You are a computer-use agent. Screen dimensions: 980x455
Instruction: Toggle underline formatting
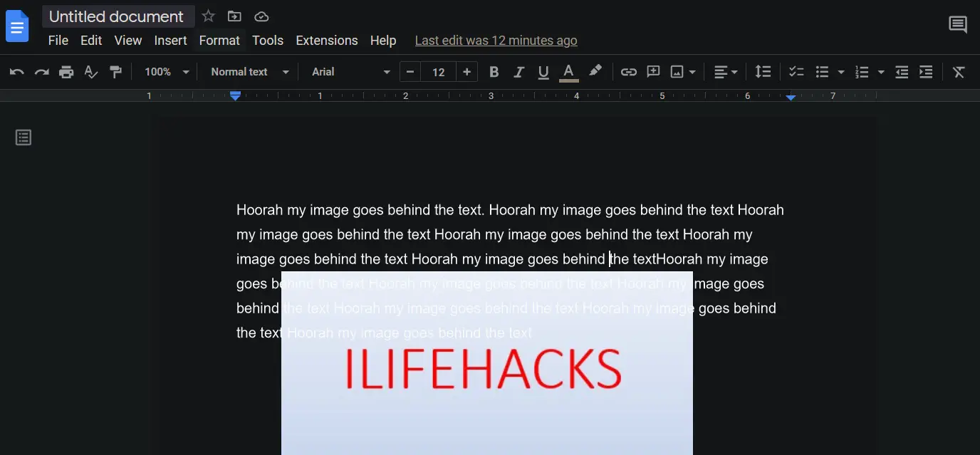(x=543, y=72)
